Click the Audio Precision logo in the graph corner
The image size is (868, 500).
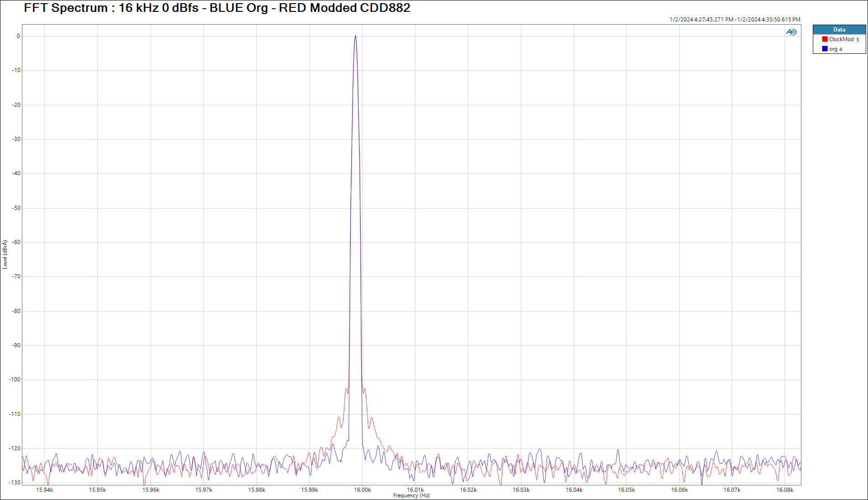791,32
